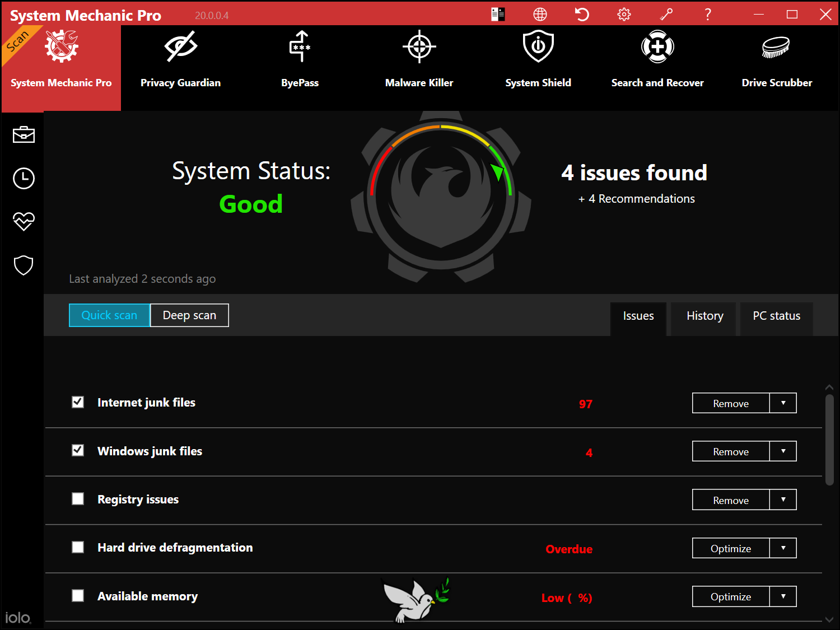
Task: Expand Optimize dropdown for Hard drive defragmentation
Action: point(783,548)
